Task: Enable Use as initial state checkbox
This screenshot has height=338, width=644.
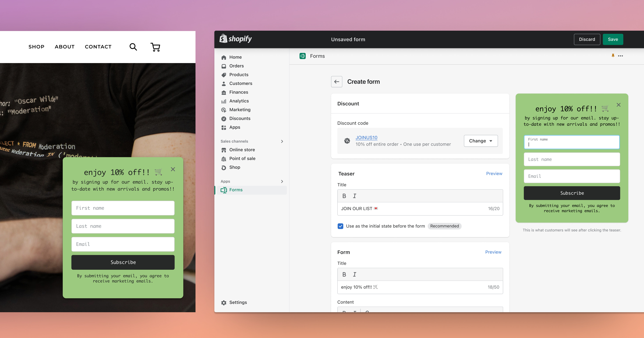Action: point(340,226)
